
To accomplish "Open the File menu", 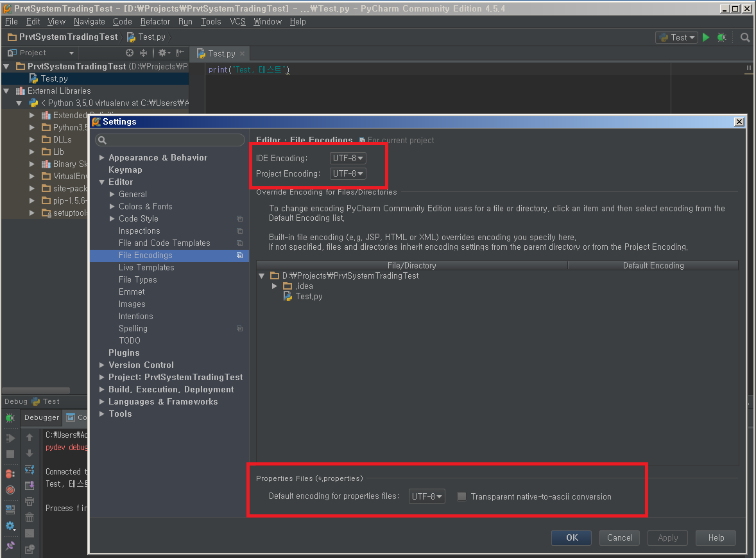I will point(11,22).
